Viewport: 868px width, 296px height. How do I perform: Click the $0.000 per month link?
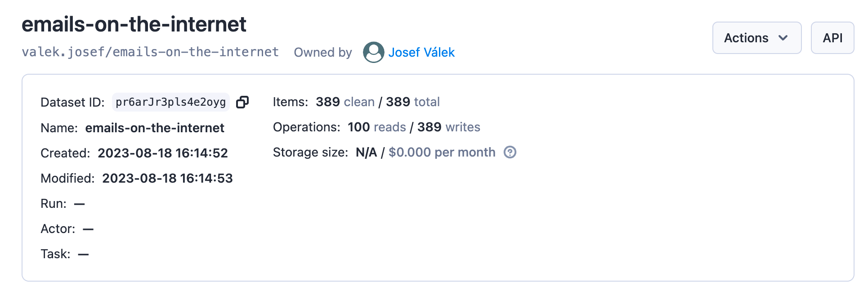pyautogui.click(x=443, y=153)
